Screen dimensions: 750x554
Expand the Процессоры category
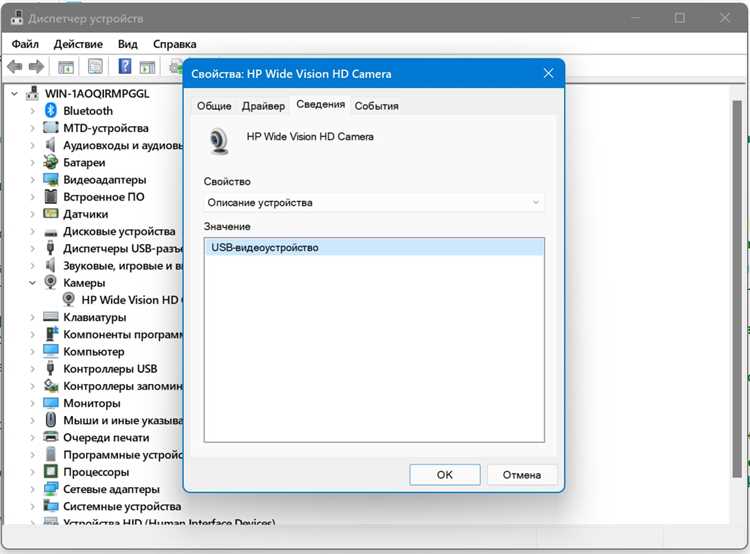(x=32, y=472)
